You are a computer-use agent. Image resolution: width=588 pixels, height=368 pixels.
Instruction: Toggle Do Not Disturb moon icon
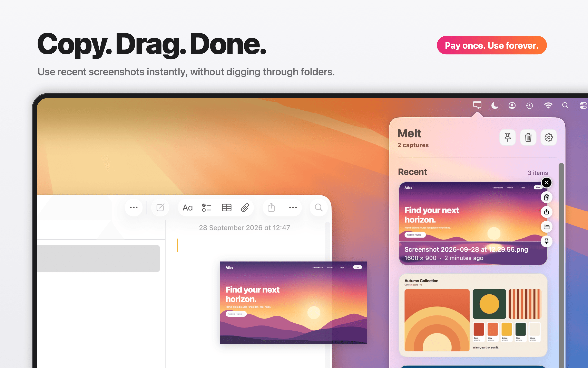(494, 105)
